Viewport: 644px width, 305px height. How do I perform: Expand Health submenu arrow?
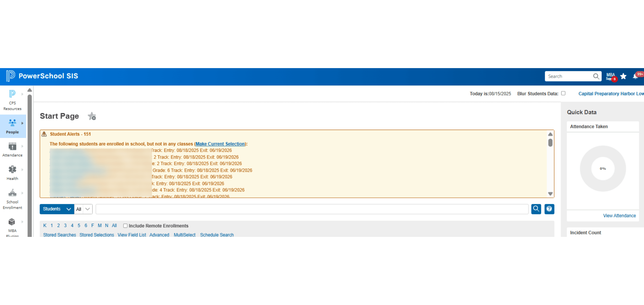[22, 170]
